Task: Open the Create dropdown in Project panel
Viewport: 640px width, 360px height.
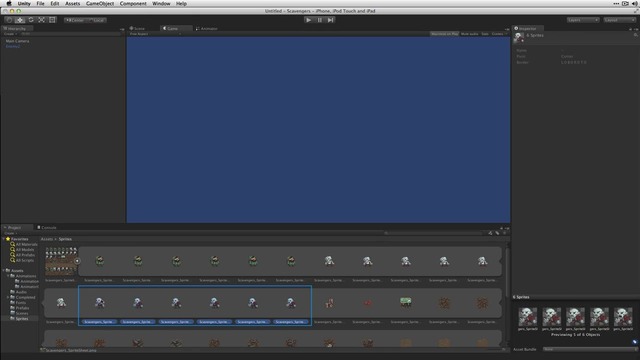Action: pyautogui.click(x=11, y=233)
